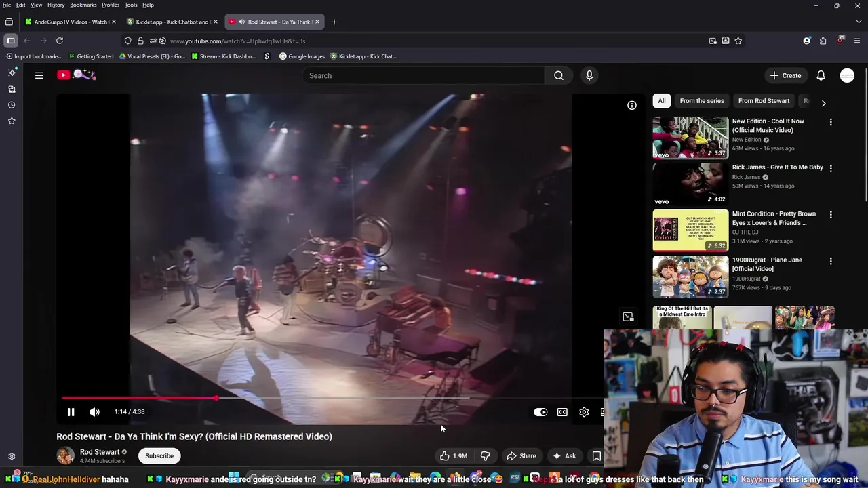868x488 pixels.
Task: Pause the Rod Stewart video
Action: (x=71, y=412)
